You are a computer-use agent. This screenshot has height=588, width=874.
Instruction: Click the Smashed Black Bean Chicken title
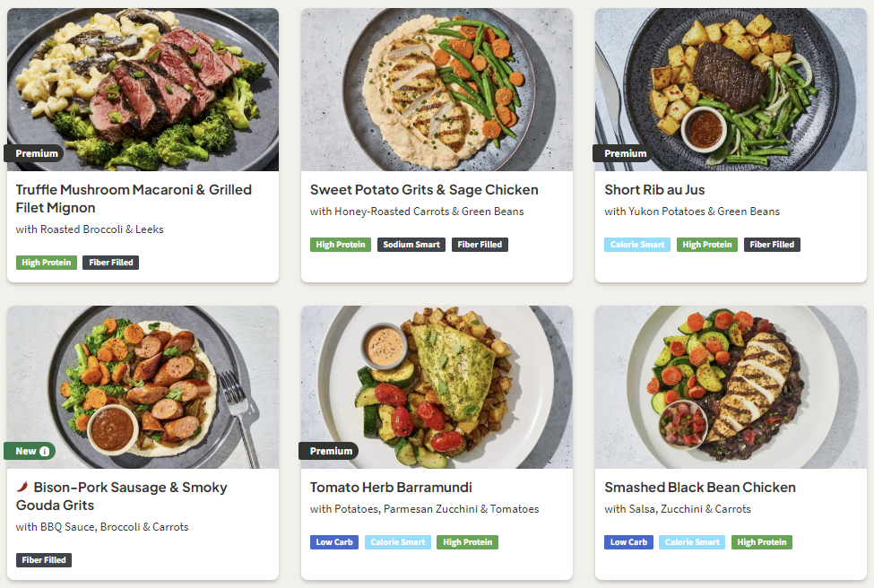click(x=700, y=488)
